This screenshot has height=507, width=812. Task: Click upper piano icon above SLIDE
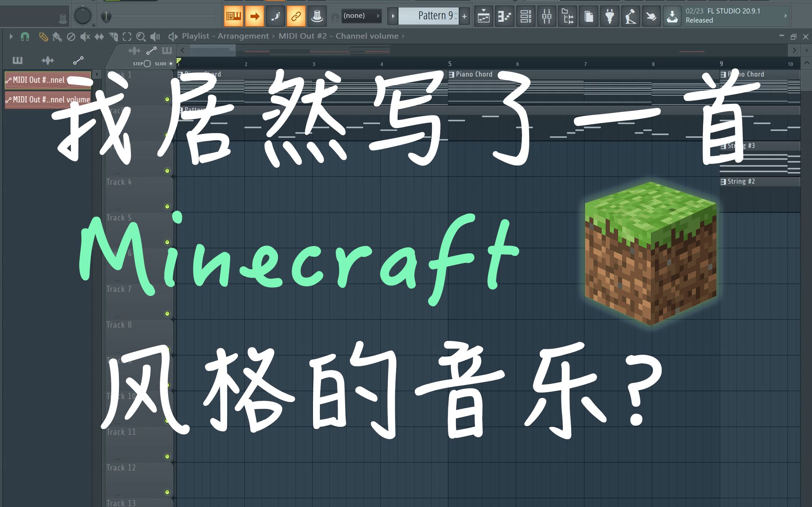pyautogui.click(x=167, y=50)
